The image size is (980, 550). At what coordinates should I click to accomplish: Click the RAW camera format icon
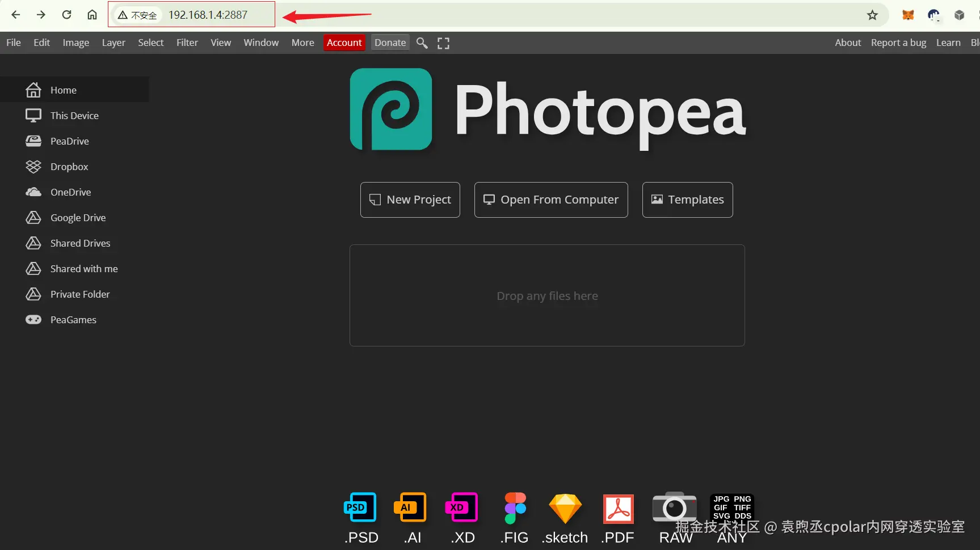674,507
